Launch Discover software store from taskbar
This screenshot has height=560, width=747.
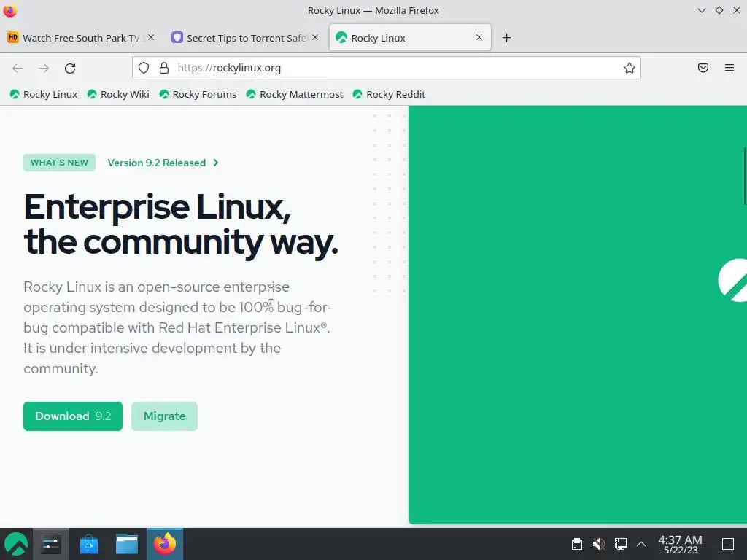(x=88, y=544)
